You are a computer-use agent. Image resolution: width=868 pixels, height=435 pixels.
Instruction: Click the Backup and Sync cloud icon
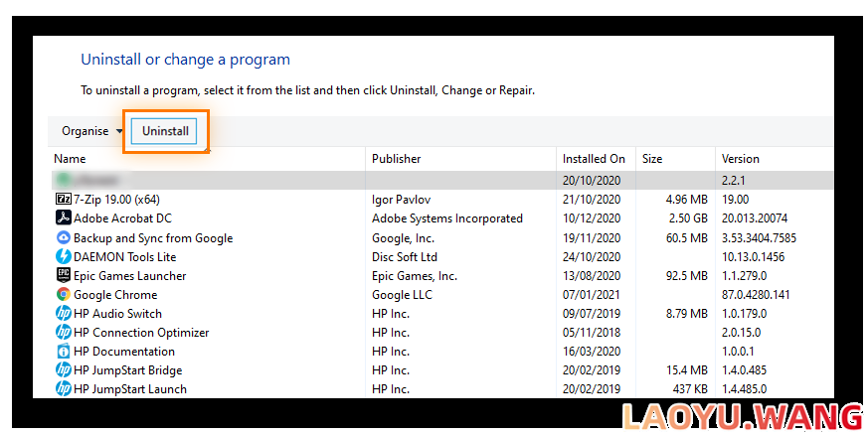point(64,237)
